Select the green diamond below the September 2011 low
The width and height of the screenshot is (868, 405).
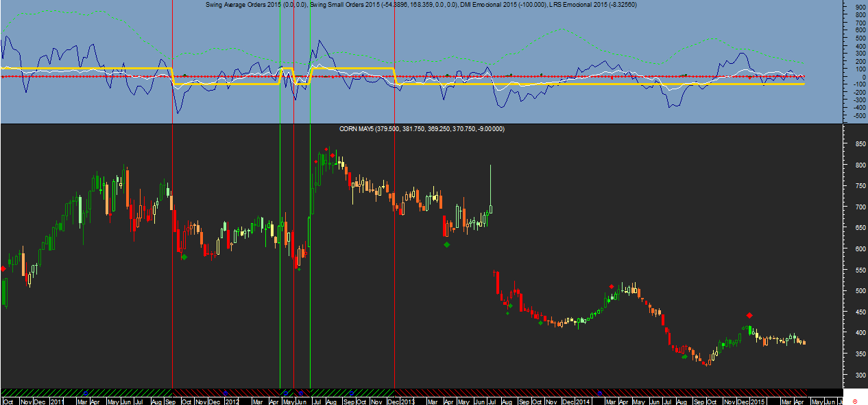(x=184, y=257)
